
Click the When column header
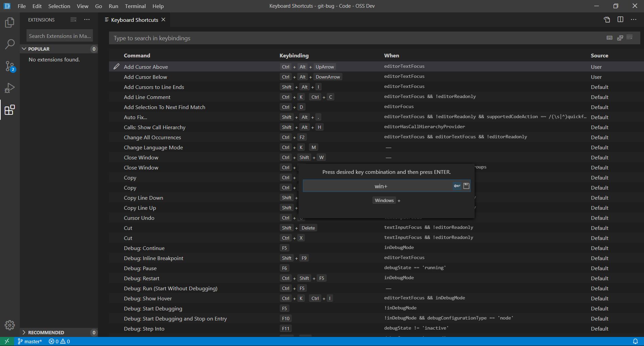coord(391,55)
